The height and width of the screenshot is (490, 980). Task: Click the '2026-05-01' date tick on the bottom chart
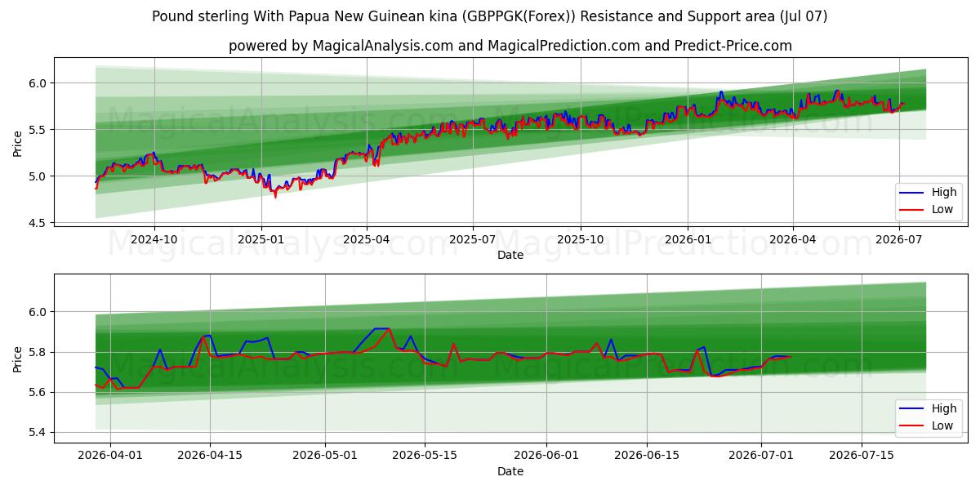tap(325, 457)
